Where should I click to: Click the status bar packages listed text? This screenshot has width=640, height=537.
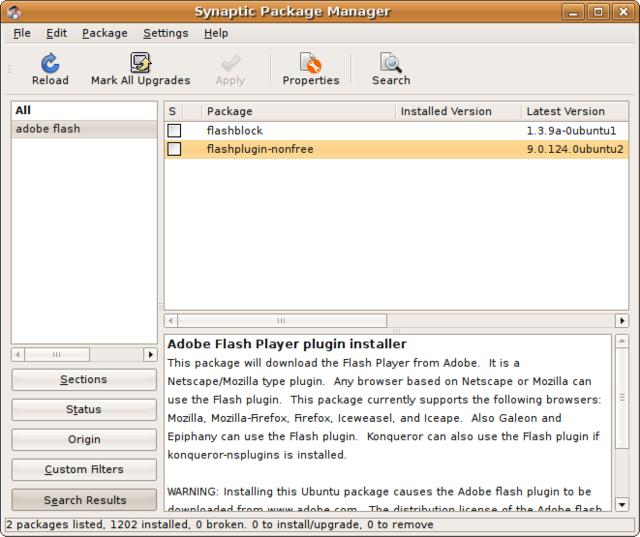219,524
